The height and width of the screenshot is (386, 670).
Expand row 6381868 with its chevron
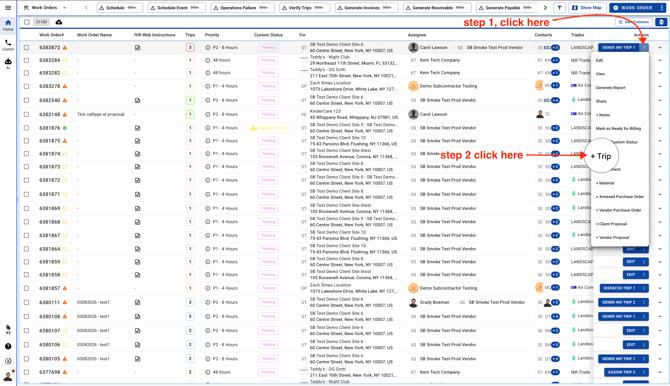click(x=660, y=222)
